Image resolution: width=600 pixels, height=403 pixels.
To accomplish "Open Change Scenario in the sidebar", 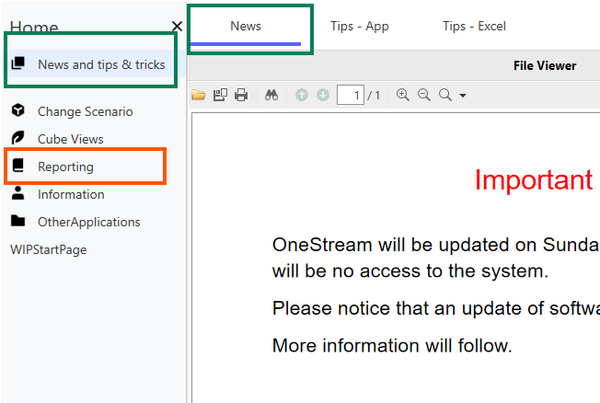I will pyautogui.click(x=85, y=111).
